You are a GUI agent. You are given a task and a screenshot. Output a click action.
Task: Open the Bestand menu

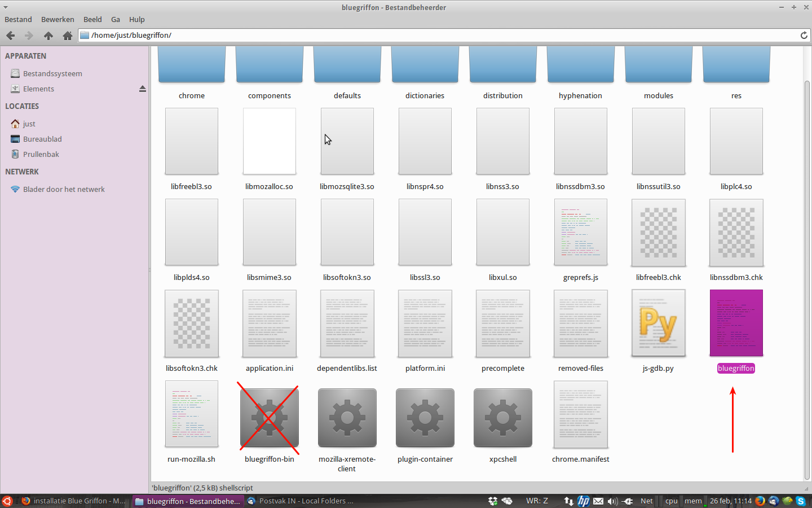point(18,19)
